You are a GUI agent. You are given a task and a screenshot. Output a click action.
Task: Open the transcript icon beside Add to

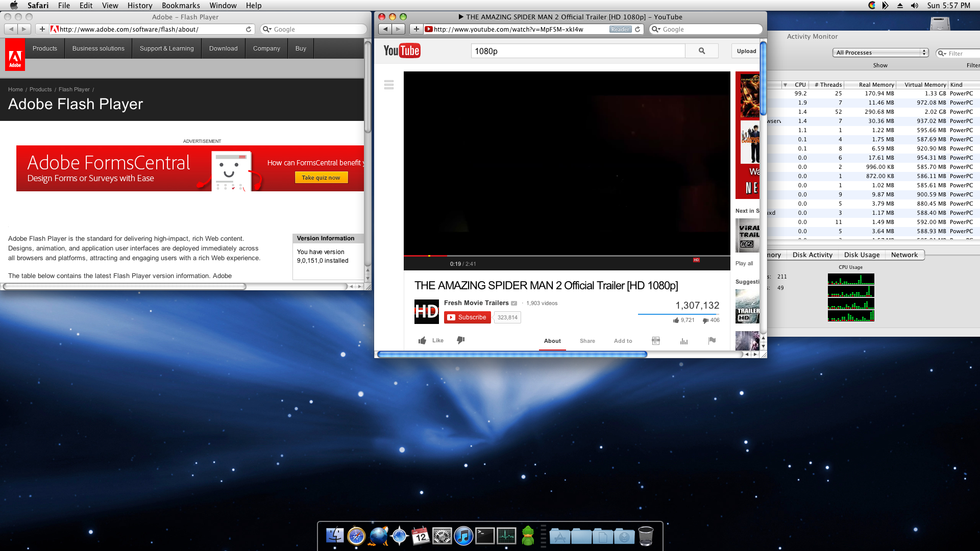[x=656, y=341]
